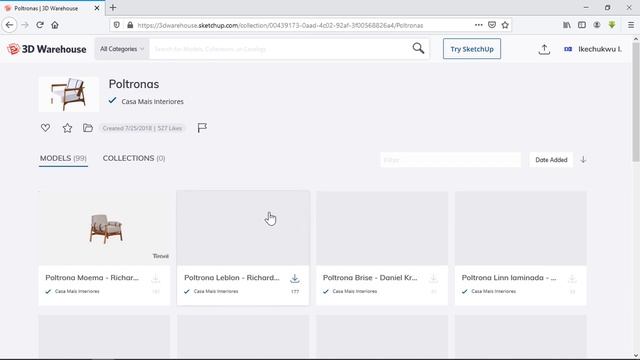Screen dimensions: 640x360
Task: Download the Poltrona Moema model
Action: [156, 279]
